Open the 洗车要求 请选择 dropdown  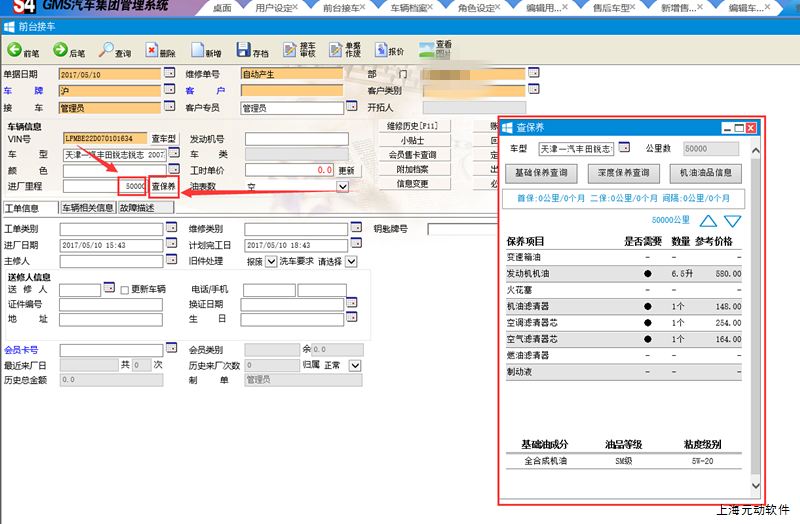click(350, 262)
